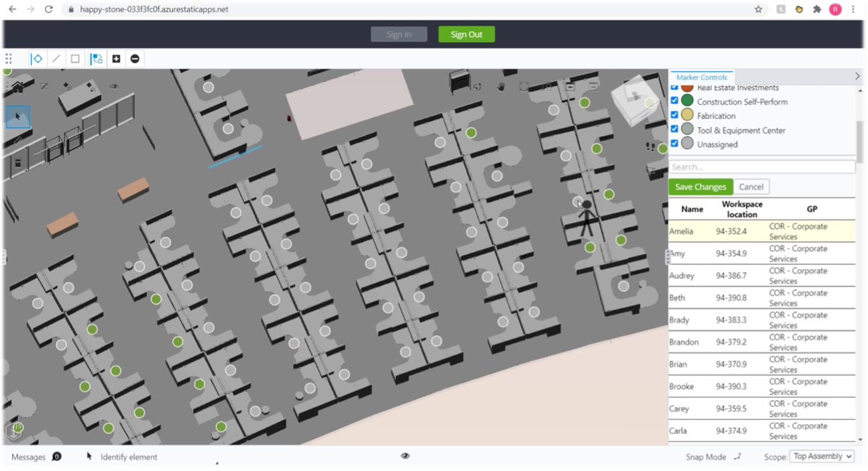
Task: Click the black minus remove icon
Action: pyautogui.click(x=135, y=59)
